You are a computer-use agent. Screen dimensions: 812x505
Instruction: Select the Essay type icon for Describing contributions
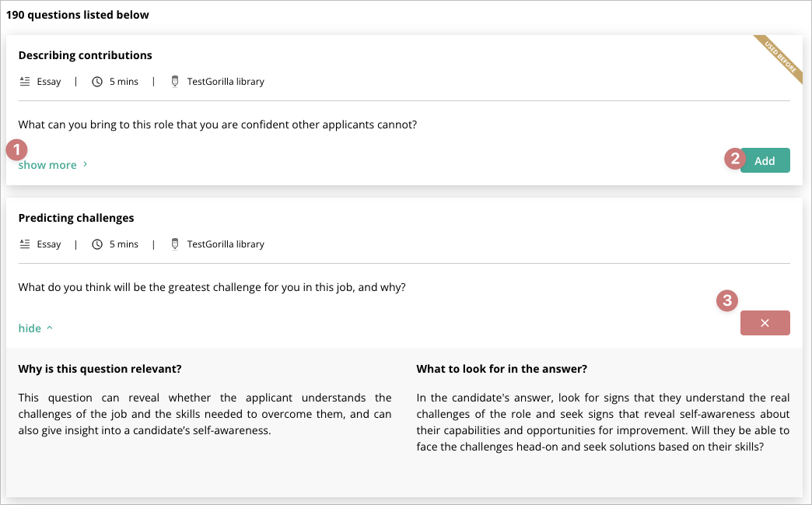coord(26,81)
